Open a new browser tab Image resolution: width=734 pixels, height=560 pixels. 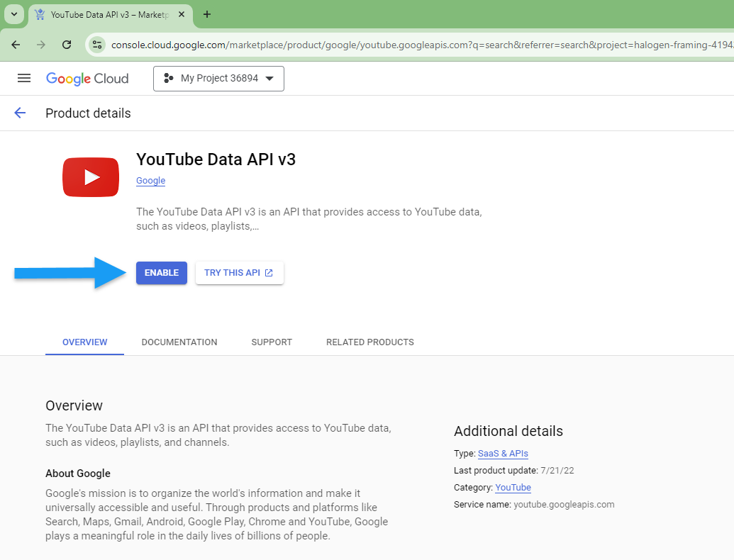[x=207, y=14]
